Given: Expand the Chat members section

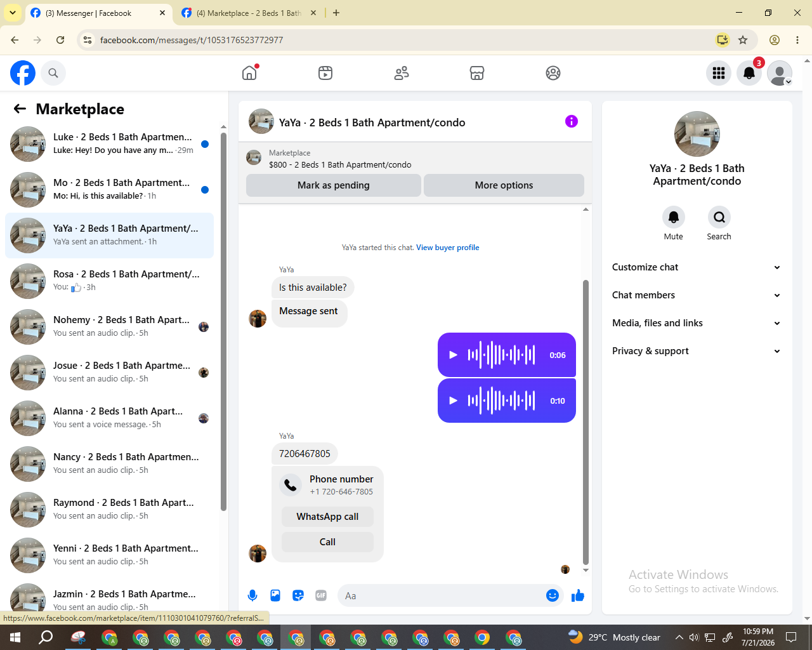Looking at the screenshot, I should pos(697,295).
